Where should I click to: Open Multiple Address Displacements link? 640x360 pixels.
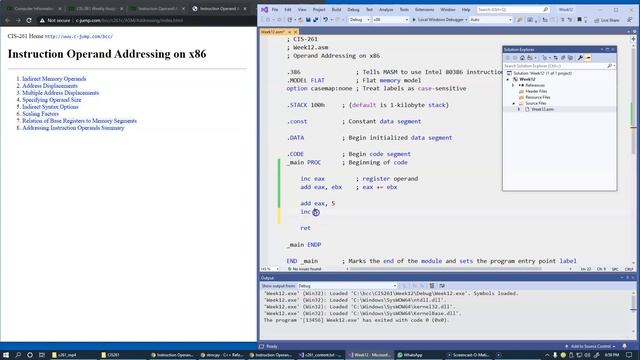click(60, 93)
